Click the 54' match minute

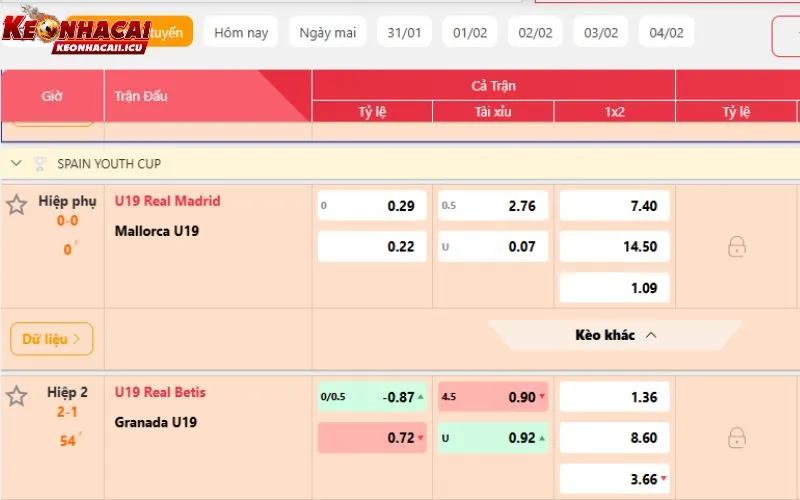(x=70, y=440)
